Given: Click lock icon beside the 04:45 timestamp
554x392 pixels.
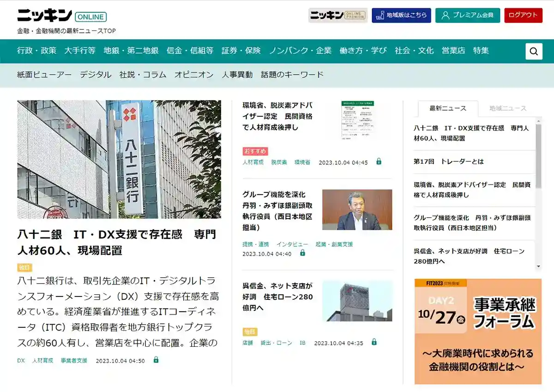Looking at the screenshot, I should (379, 161).
